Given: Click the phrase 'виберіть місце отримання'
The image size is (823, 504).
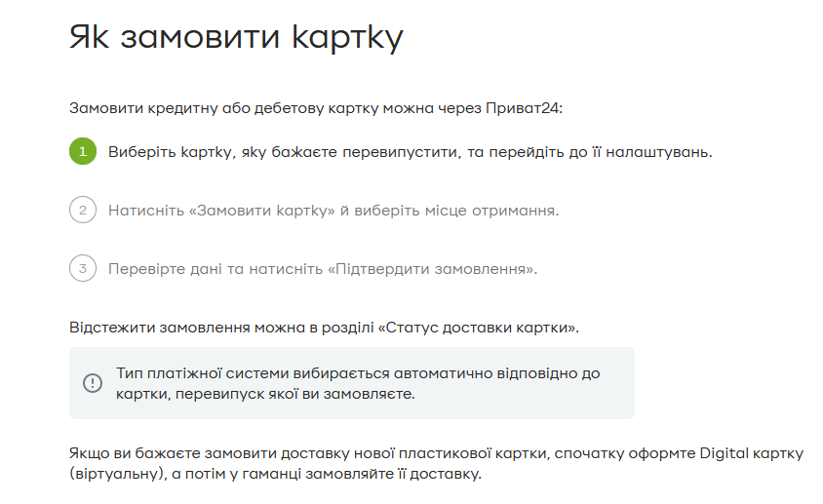Looking at the screenshot, I should (456, 211).
